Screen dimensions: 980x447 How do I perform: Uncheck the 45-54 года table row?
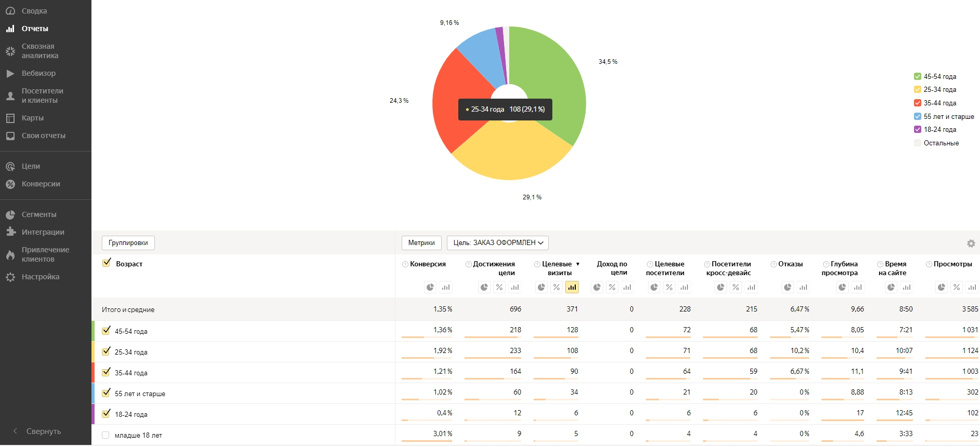click(x=107, y=330)
